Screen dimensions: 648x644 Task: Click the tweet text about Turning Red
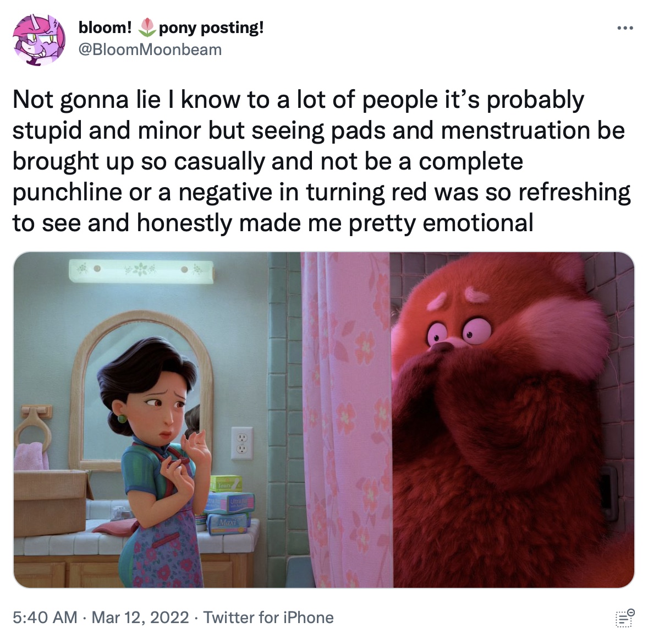point(321,161)
